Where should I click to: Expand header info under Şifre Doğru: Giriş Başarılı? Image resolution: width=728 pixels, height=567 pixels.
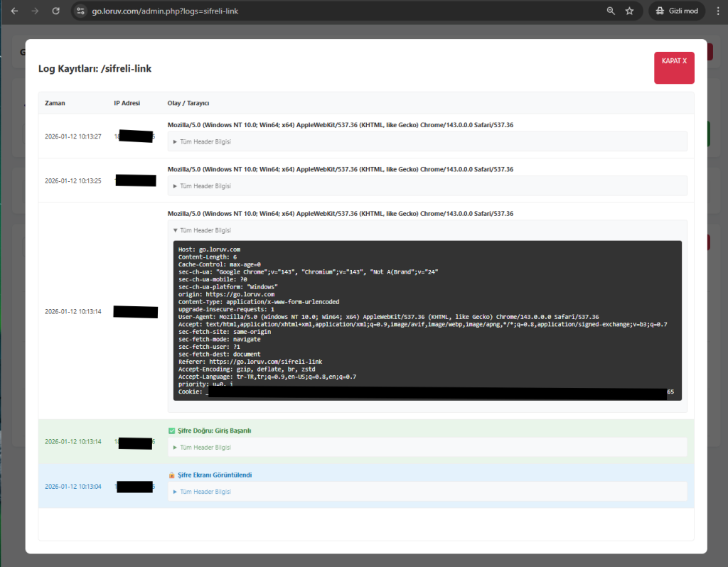pos(202,448)
